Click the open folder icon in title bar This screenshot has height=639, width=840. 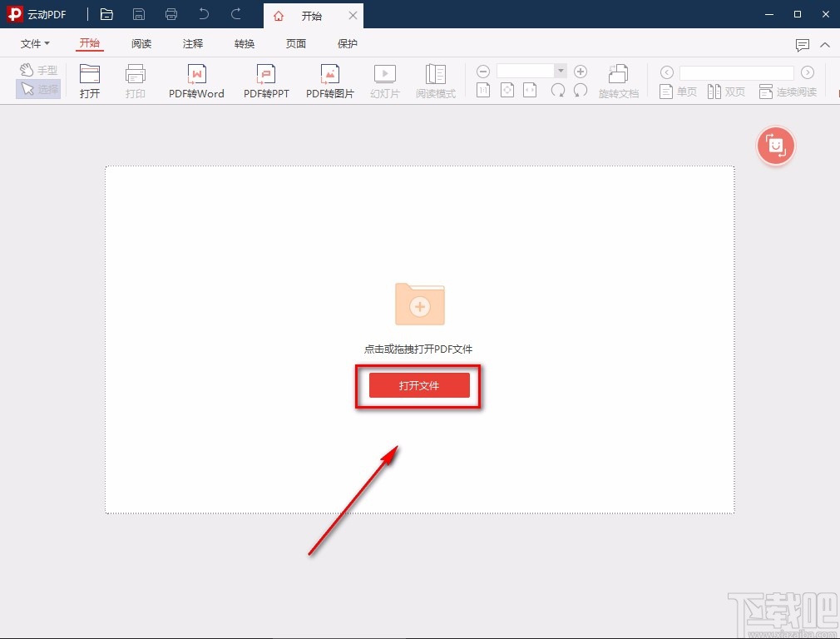point(106,14)
